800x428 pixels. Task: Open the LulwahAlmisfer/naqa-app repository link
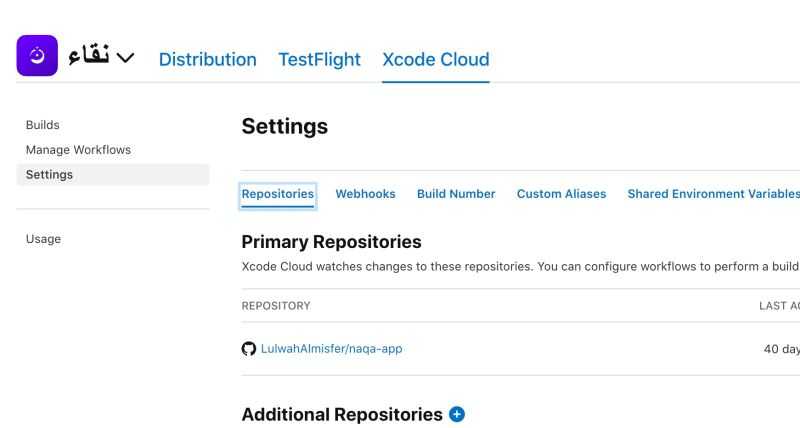[331, 349]
